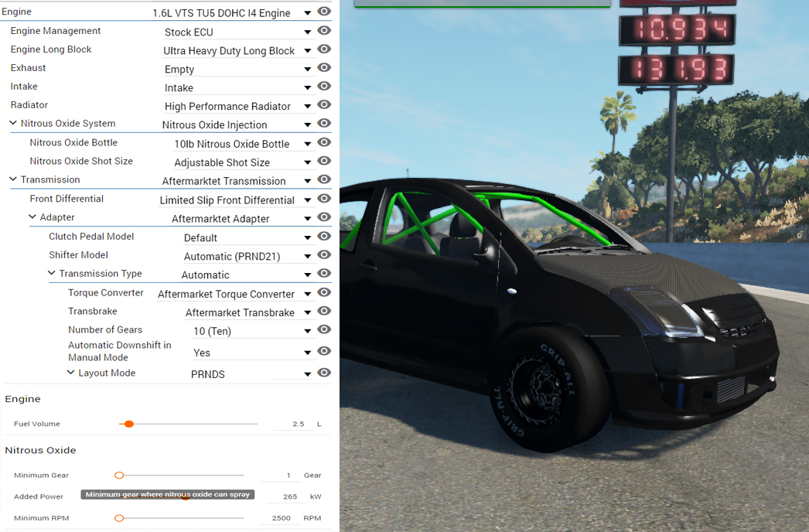809x532 pixels.
Task: Collapse the Transmission tree node
Action: [x=13, y=179]
